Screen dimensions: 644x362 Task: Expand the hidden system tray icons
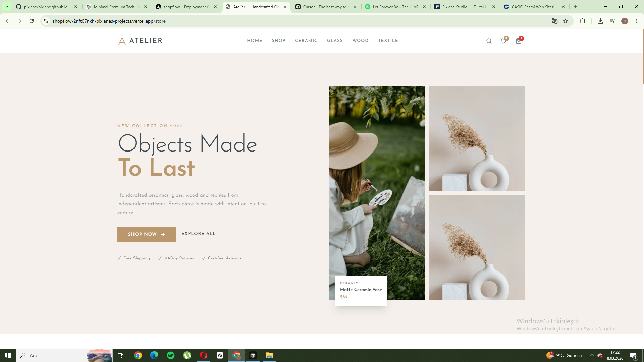pos(591,355)
